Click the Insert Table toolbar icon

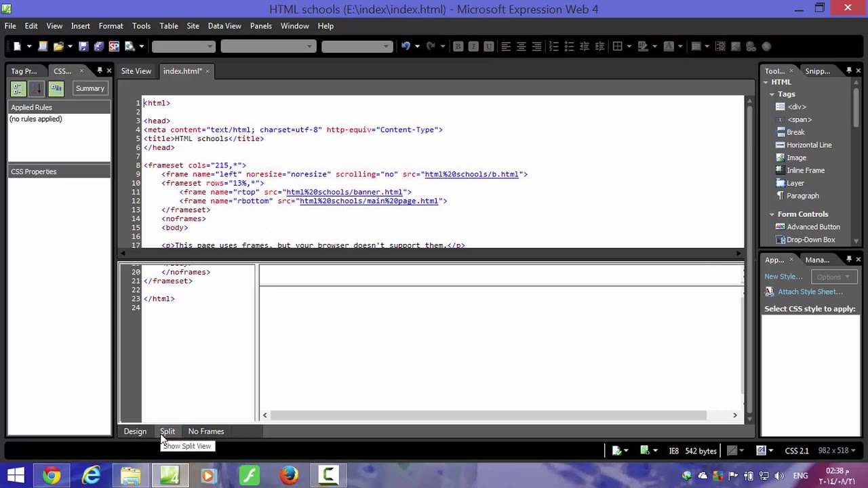click(696, 46)
